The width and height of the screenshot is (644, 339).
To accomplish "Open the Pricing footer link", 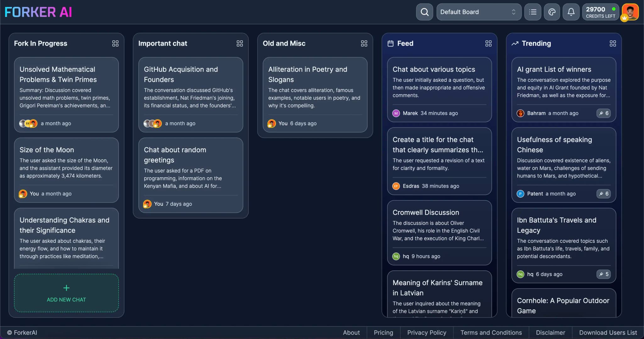I will click(383, 332).
